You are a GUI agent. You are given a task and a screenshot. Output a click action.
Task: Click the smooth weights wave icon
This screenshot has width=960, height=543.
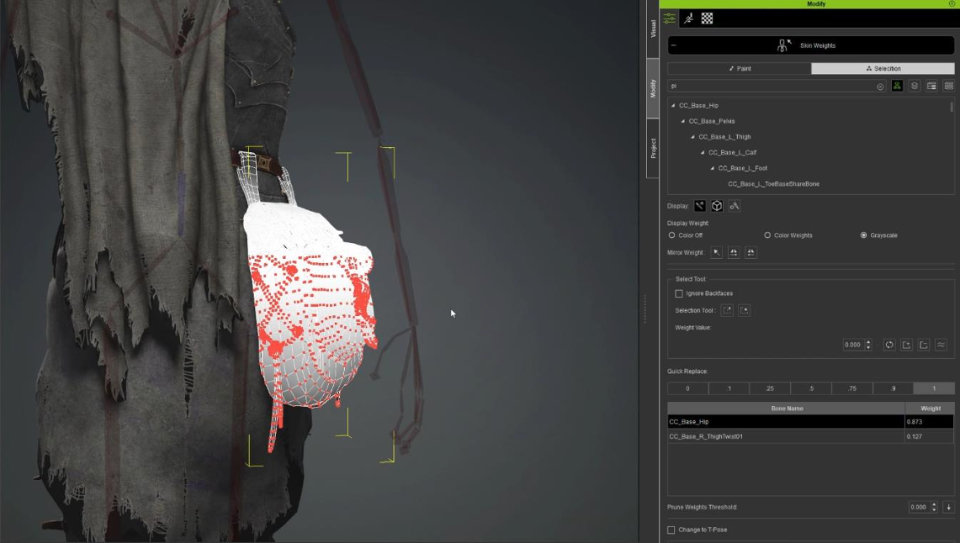pyautogui.click(x=941, y=345)
